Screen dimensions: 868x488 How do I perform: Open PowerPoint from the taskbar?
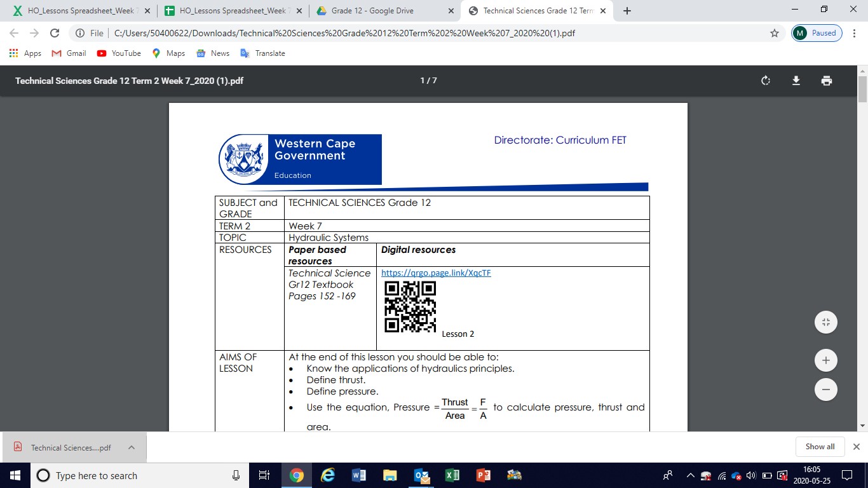483,475
